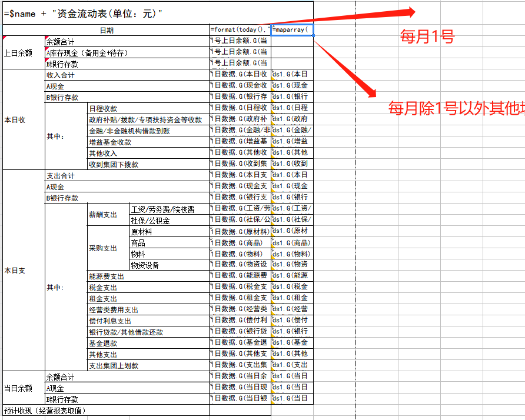The image size is (525, 420).
Task: Click the 商品 label cell
Action: [x=170, y=242]
